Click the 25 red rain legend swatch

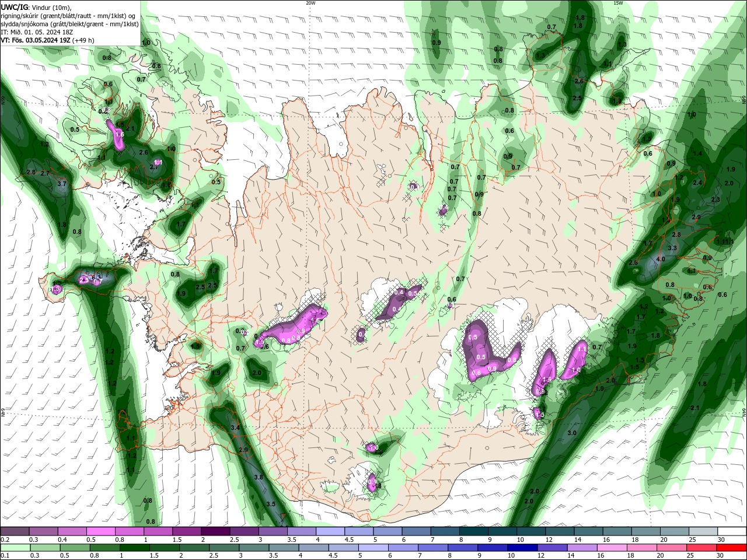(x=701, y=548)
